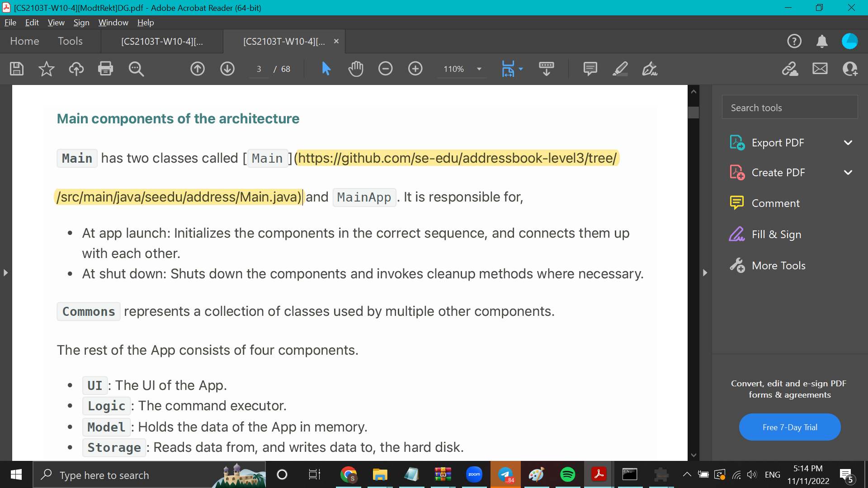This screenshot has width=868, height=488.
Task: Click the Free 7-Day Trial button
Action: [x=789, y=427]
